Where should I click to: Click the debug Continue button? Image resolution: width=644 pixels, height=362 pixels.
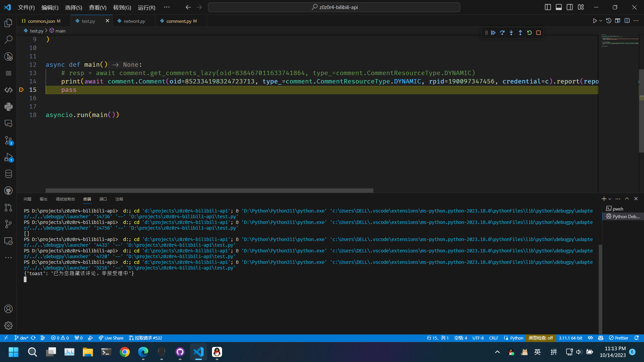tap(493, 33)
